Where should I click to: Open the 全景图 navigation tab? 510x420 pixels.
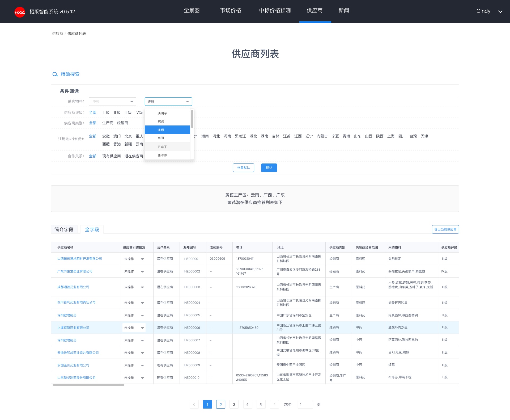(192, 11)
